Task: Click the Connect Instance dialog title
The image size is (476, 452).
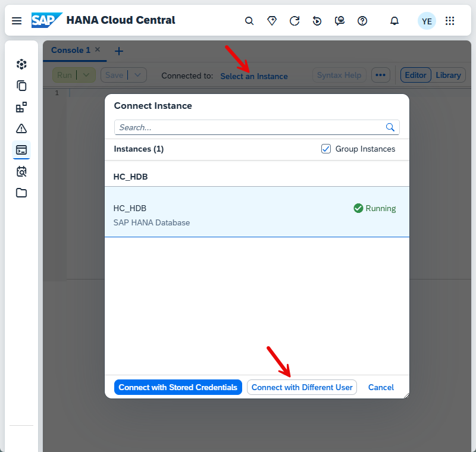Action: point(153,106)
